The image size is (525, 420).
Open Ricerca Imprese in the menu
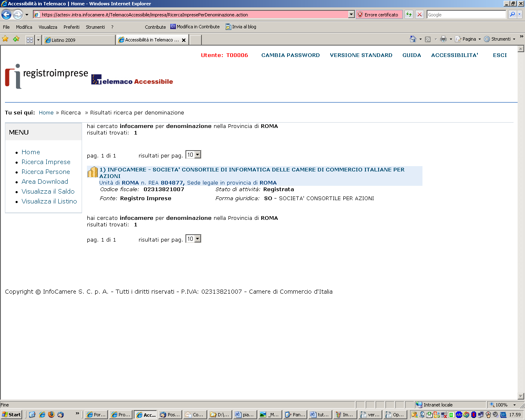click(46, 162)
